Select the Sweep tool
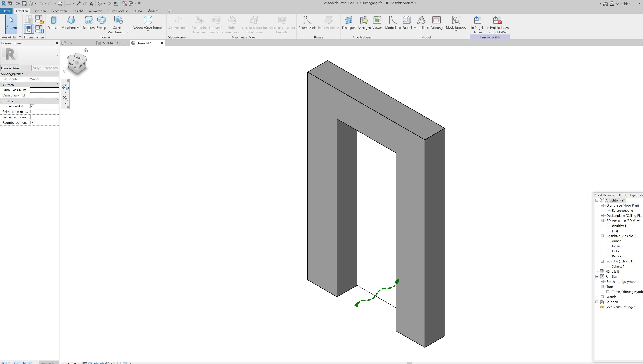The height and width of the screenshot is (364, 643). pos(101,22)
